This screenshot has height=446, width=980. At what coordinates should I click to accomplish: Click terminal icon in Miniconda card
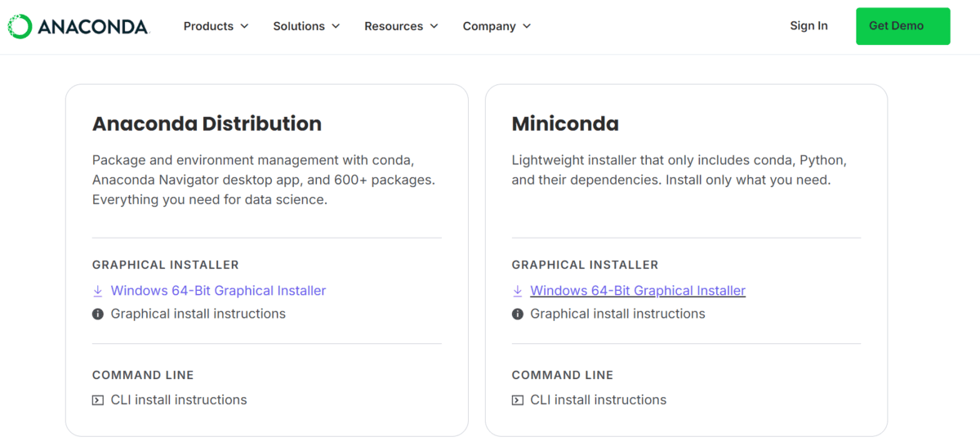[x=517, y=400]
